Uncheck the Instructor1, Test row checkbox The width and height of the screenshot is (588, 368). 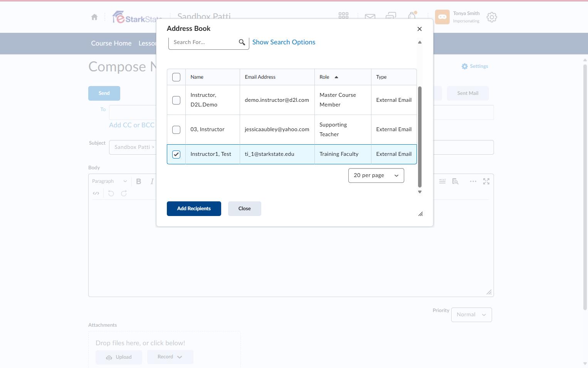point(176,154)
